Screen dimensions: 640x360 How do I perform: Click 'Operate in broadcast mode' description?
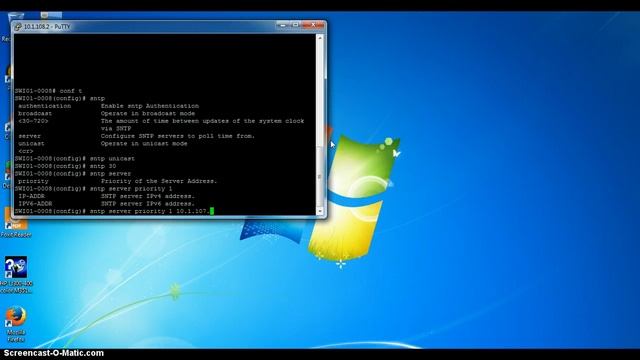(148, 113)
